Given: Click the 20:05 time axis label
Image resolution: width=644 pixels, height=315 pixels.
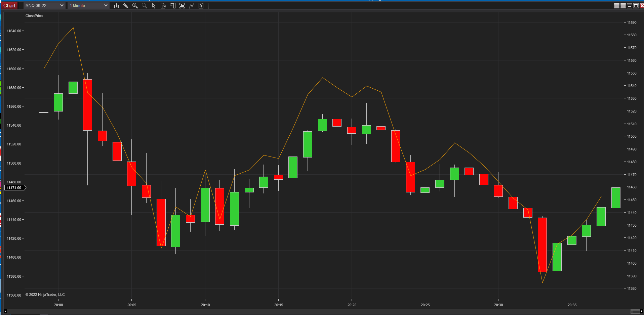Looking at the screenshot, I should pos(132,305).
